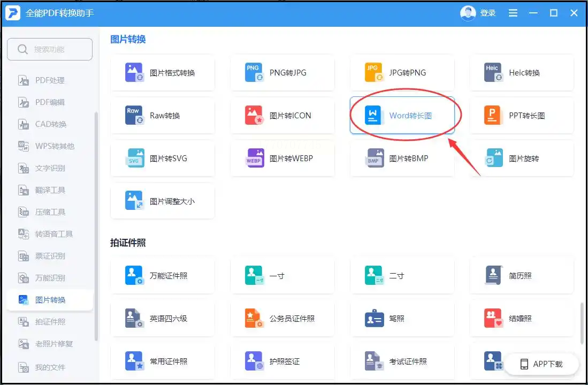Viewport: 588px width, 385px height.
Task: Switch to 文字识别 in sidebar
Action: click(x=50, y=168)
